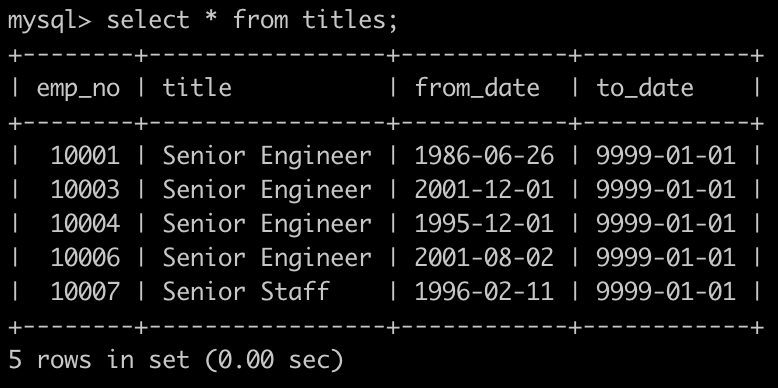Click the from_date value 1995-12-01
Screen dimensions: 778x388
click(x=484, y=223)
